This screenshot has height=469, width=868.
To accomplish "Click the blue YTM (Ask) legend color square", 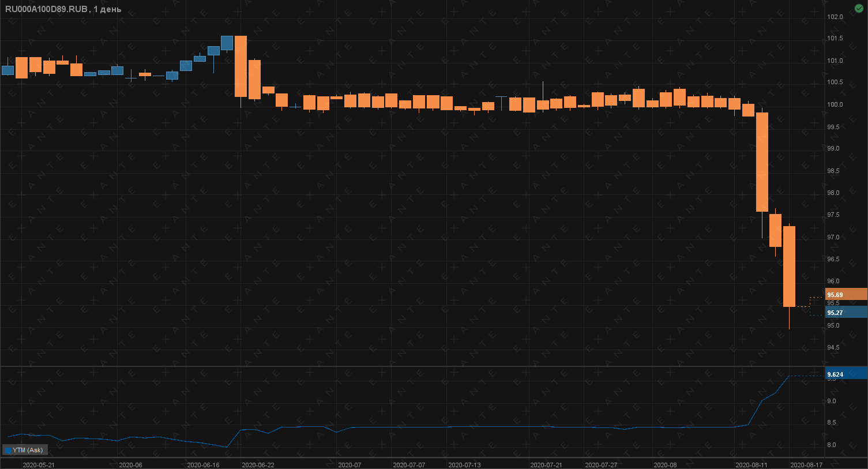I will [x=8, y=450].
